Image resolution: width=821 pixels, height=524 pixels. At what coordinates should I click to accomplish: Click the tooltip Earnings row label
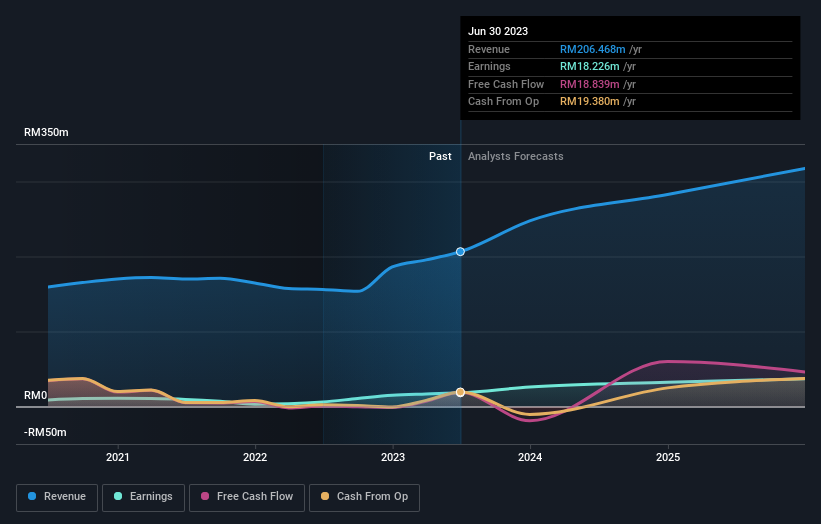click(x=489, y=66)
